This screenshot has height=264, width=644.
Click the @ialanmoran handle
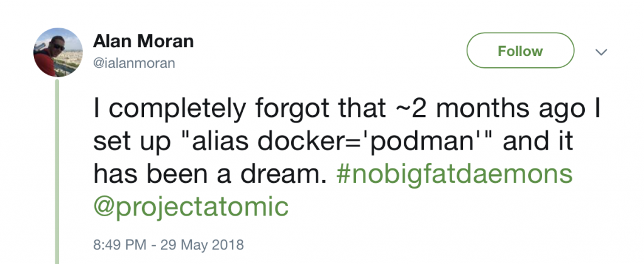[134, 63]
